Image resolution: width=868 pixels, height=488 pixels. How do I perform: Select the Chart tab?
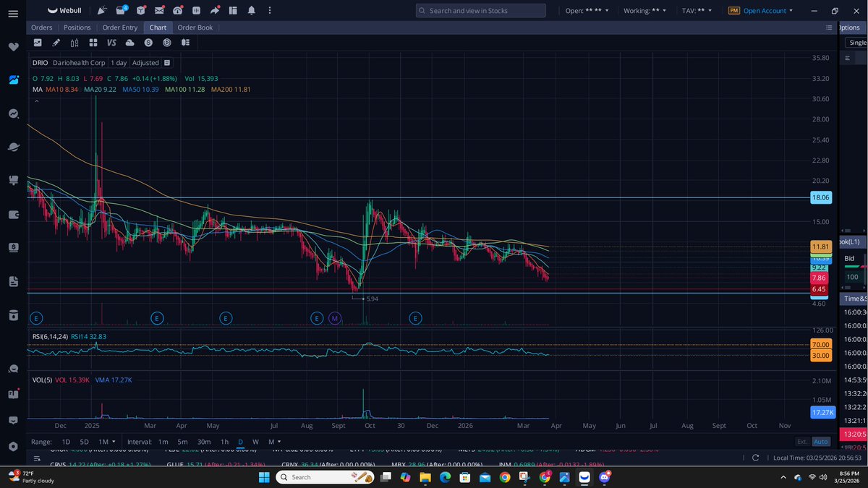(x=158, y=27)
